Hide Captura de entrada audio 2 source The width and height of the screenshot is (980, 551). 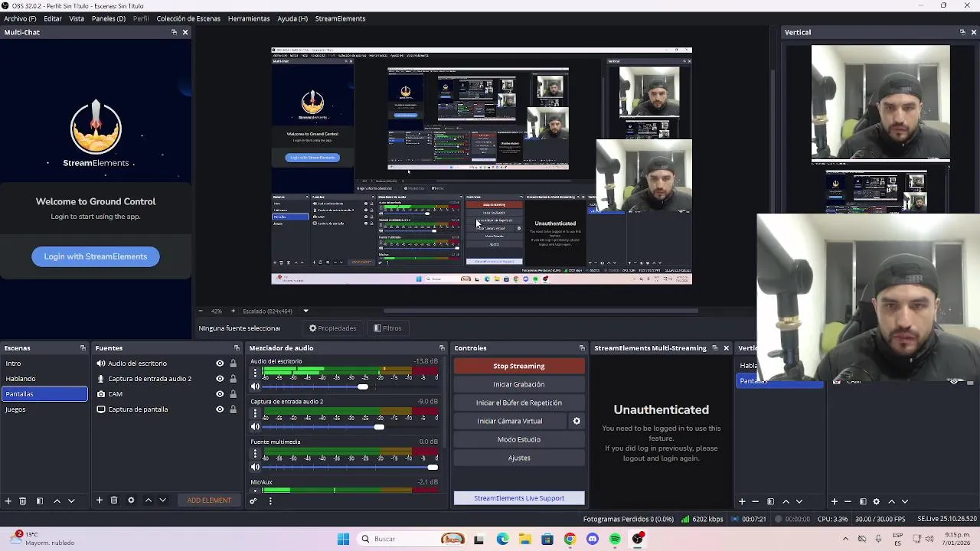[220, 379]
